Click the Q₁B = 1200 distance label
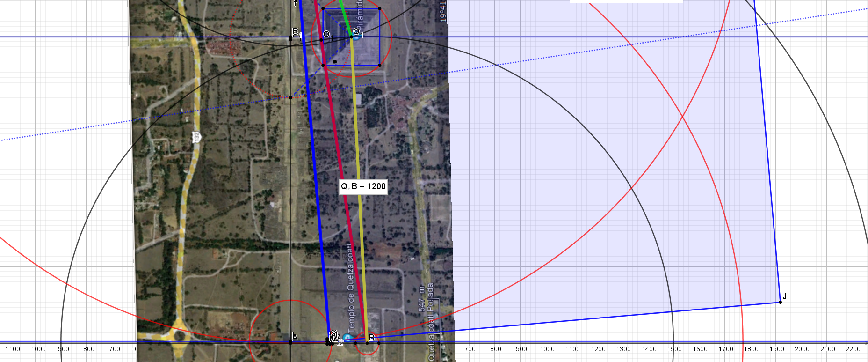Viewport: 868px width, 362px height. (363, 186)
